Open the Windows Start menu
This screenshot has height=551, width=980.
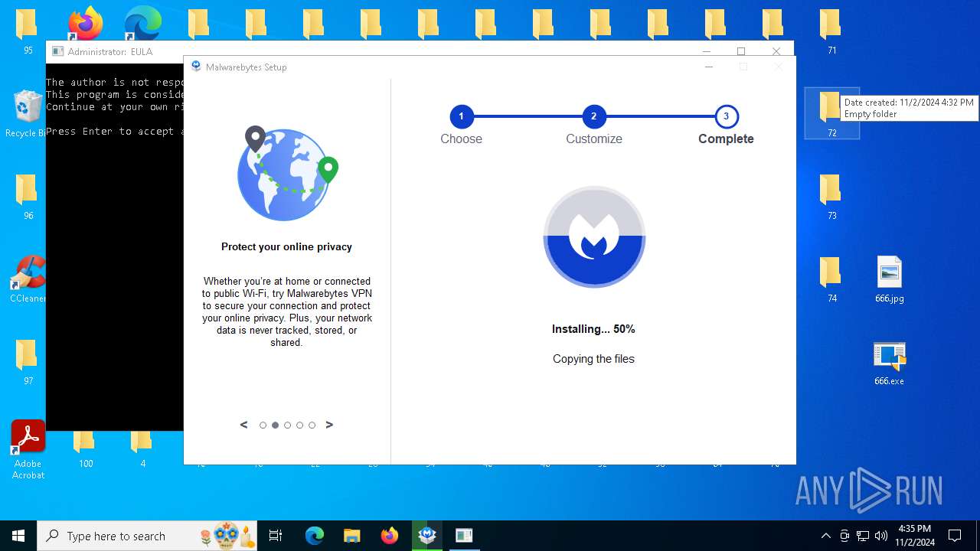[18, 536]
